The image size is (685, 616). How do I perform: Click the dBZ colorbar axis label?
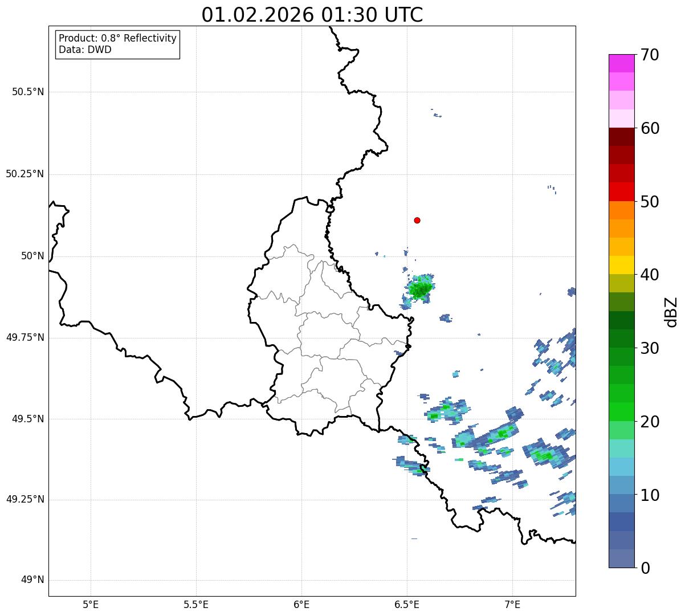pos(671,311)
